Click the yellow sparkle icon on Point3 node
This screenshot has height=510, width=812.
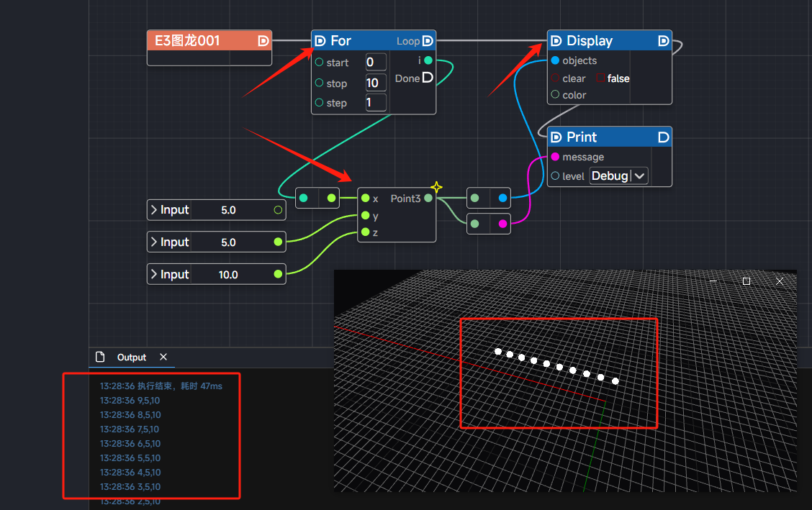(436, 188)
